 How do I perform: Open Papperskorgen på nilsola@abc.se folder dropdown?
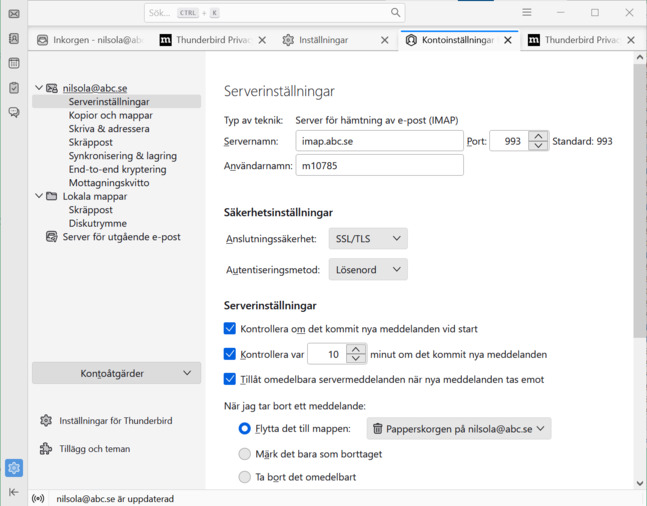click(x=459, y=429)
